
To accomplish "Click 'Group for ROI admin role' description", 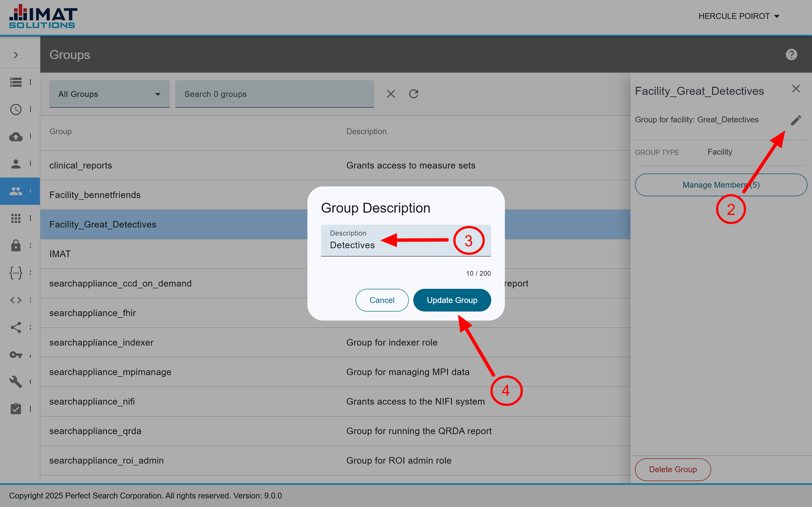I will [x=399, y=460].
